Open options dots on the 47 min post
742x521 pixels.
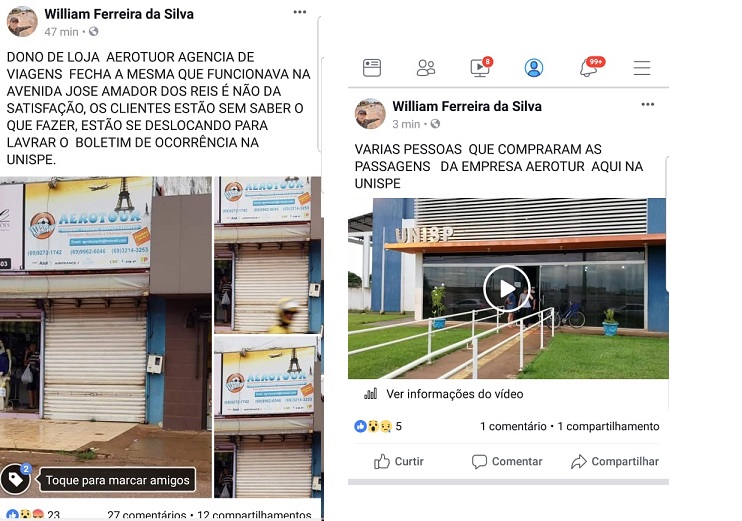coord(300,12)
